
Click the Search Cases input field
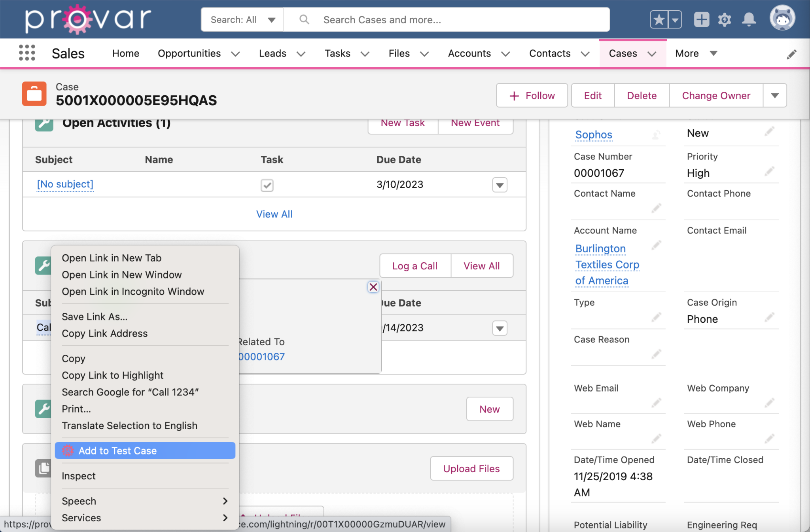point(435,19)
